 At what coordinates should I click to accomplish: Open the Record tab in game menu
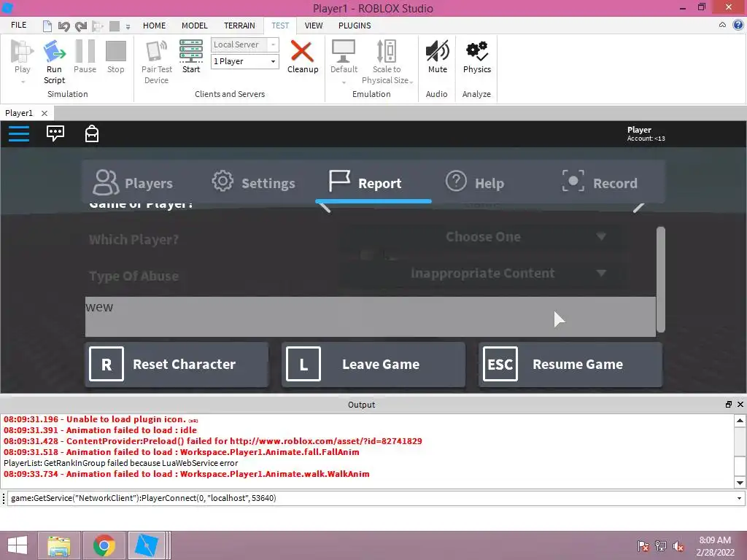tap(600, 182)
